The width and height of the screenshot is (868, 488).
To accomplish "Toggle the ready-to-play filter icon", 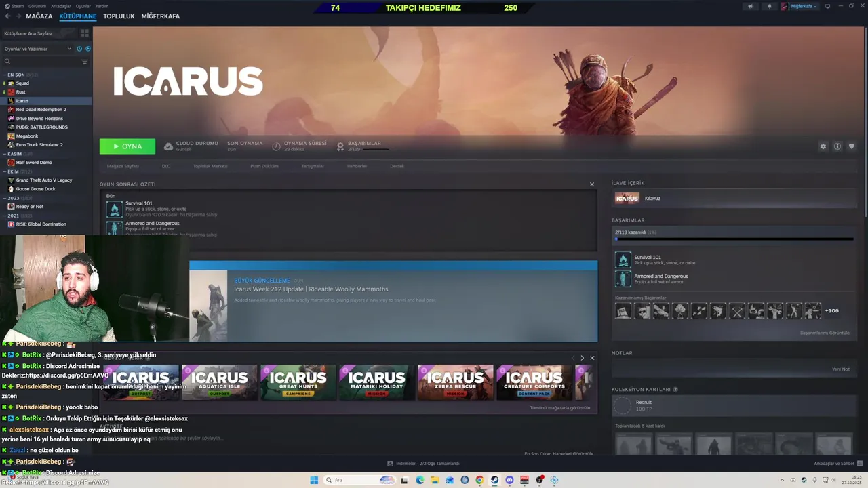I will click(x=88, y=49).
